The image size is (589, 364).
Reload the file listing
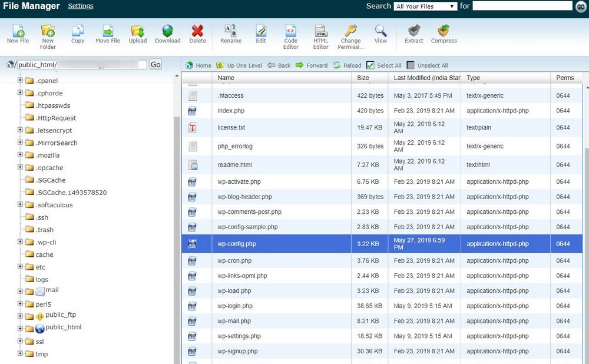pyautogui.click(x=347, y=65)
